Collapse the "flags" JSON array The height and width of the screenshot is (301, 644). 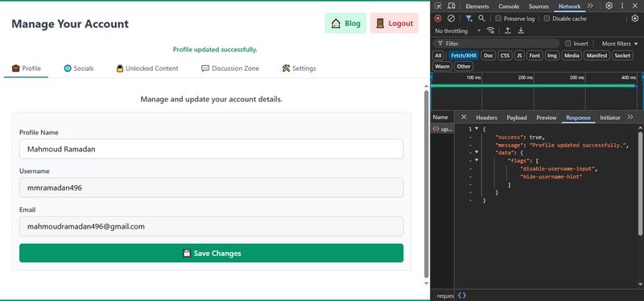pyautogui.click(x=477, y=159)
